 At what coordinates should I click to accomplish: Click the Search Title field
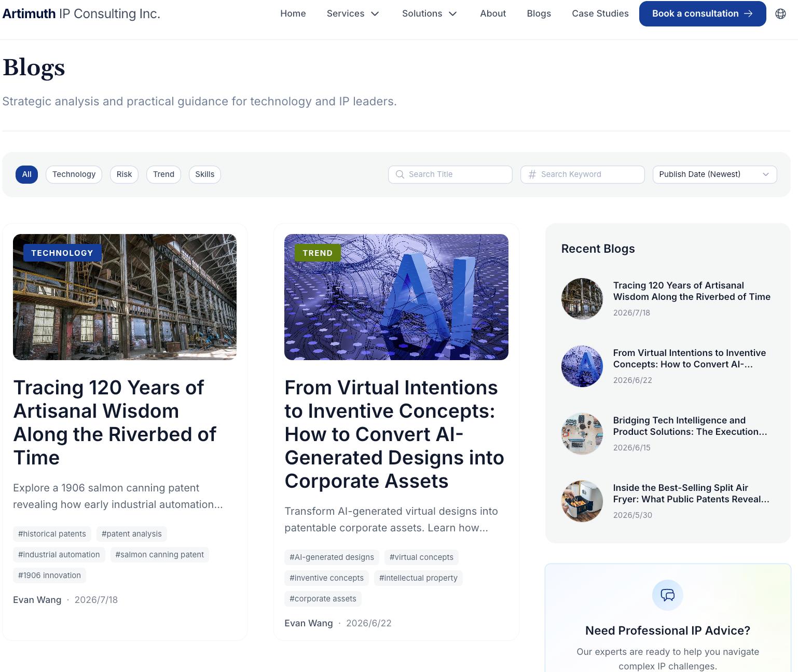click(450, 174)
